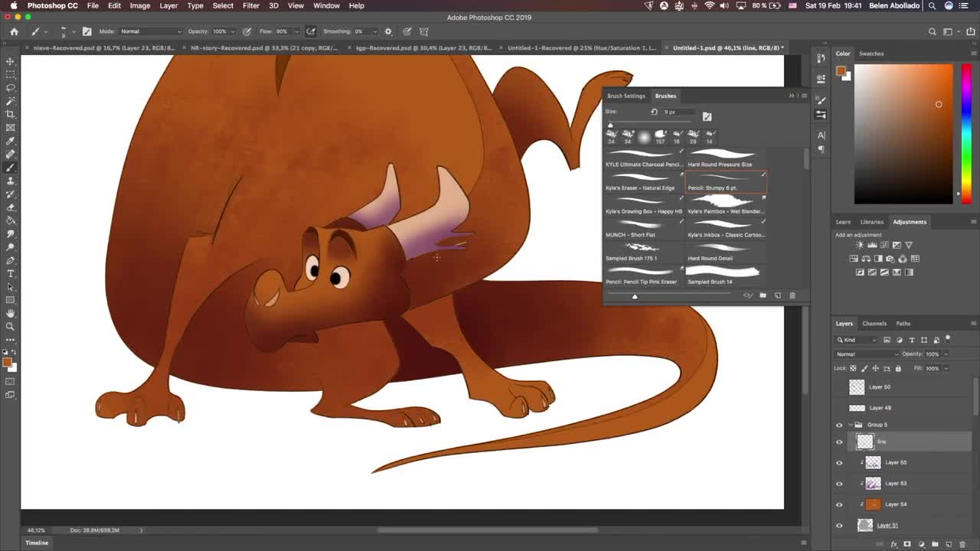This screenshot has width=980, height=551.
Task: Select the Crop tool
Action: pos(10,114)
